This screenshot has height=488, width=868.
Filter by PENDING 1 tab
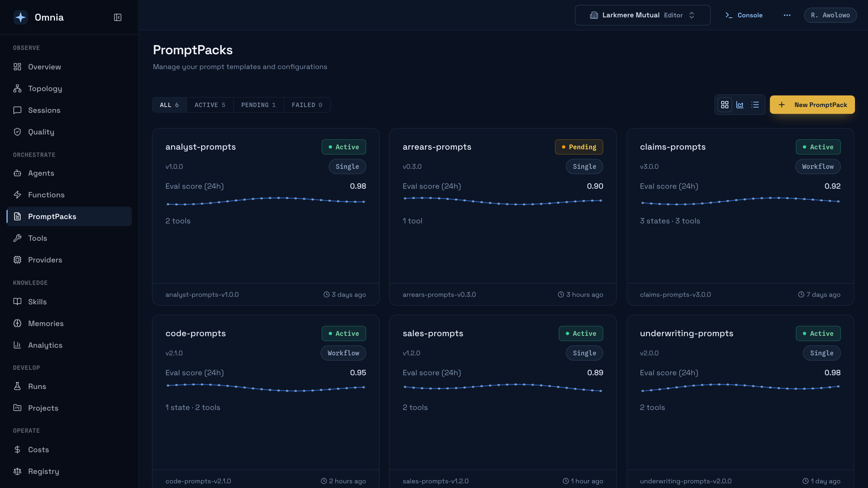click(x=259, y=105)
